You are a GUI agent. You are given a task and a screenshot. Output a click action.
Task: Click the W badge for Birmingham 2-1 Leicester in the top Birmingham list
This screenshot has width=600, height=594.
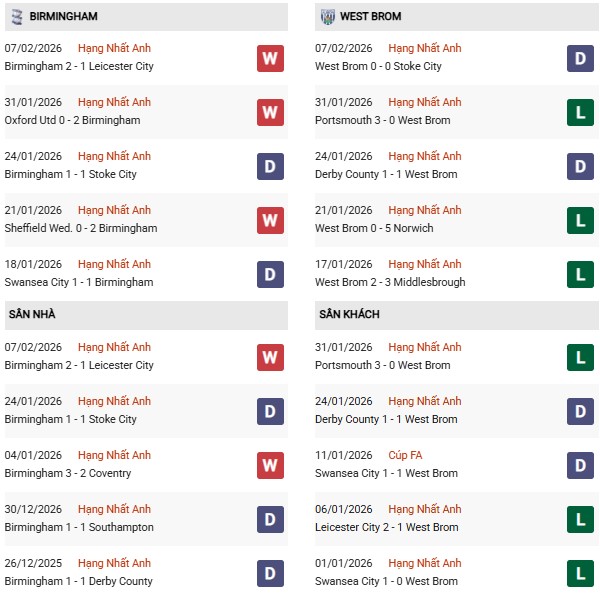coord(270,58)
